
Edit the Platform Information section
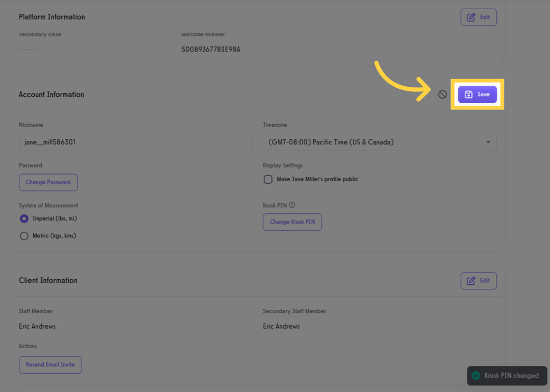tap(479, 17)
